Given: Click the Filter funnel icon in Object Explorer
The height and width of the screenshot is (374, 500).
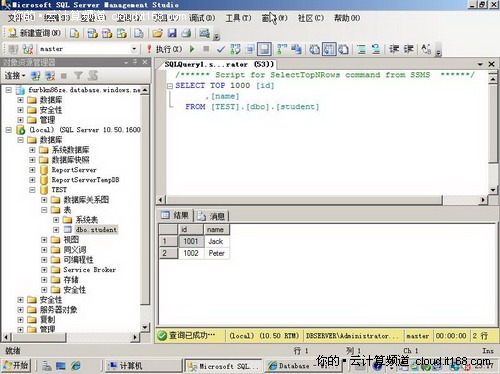Looking at the screenshot, I should pyautogui.click(x=78, y=76).
